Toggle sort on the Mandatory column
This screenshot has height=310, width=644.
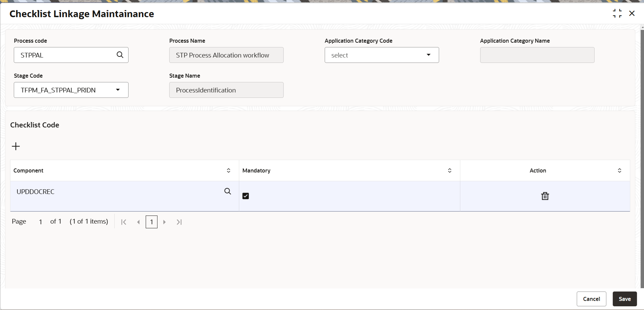click(x=450, y=170)
